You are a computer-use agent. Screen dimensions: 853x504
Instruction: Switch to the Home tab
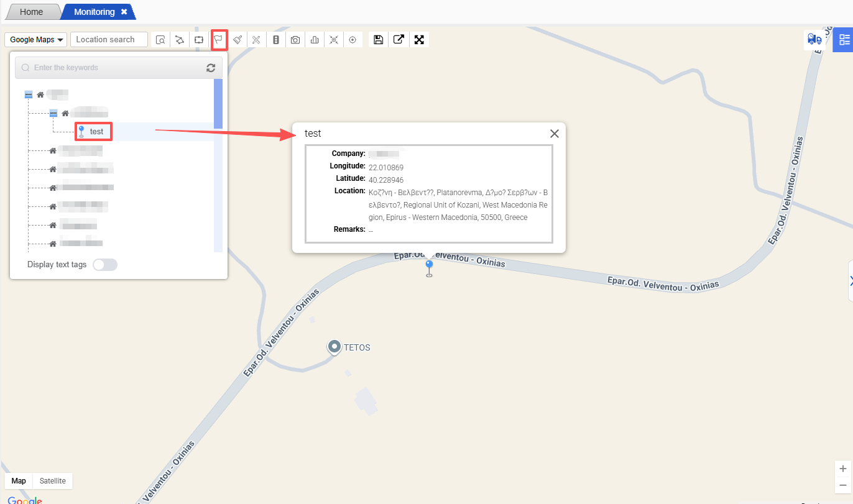click(x=32, y=12)
